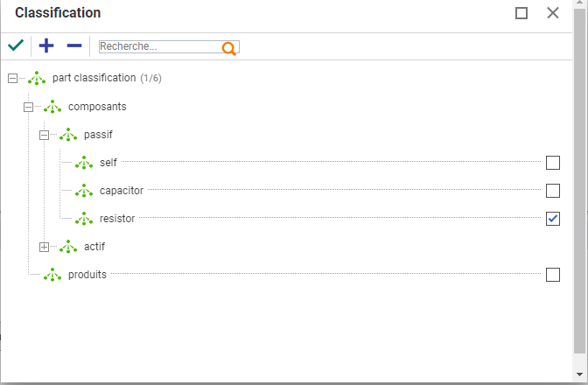Check the self checkbox
The image size is (588, 385).
pyautogui.click(x=552, y=163)
